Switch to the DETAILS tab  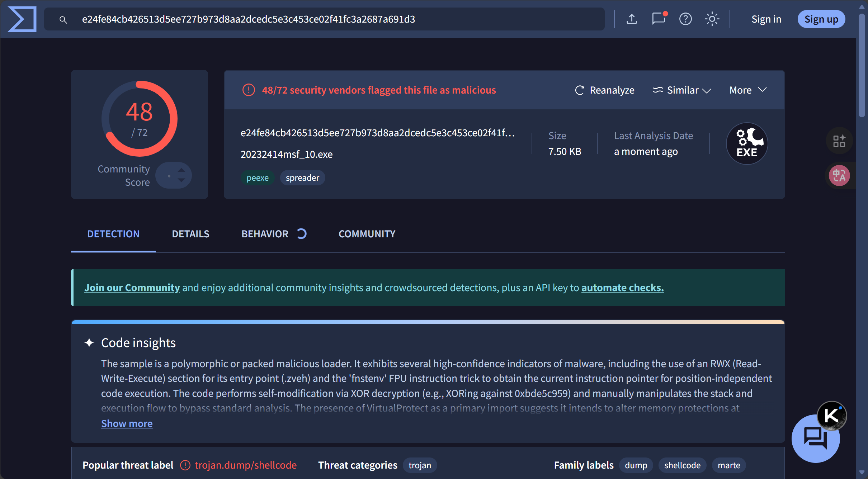[190, 234]
